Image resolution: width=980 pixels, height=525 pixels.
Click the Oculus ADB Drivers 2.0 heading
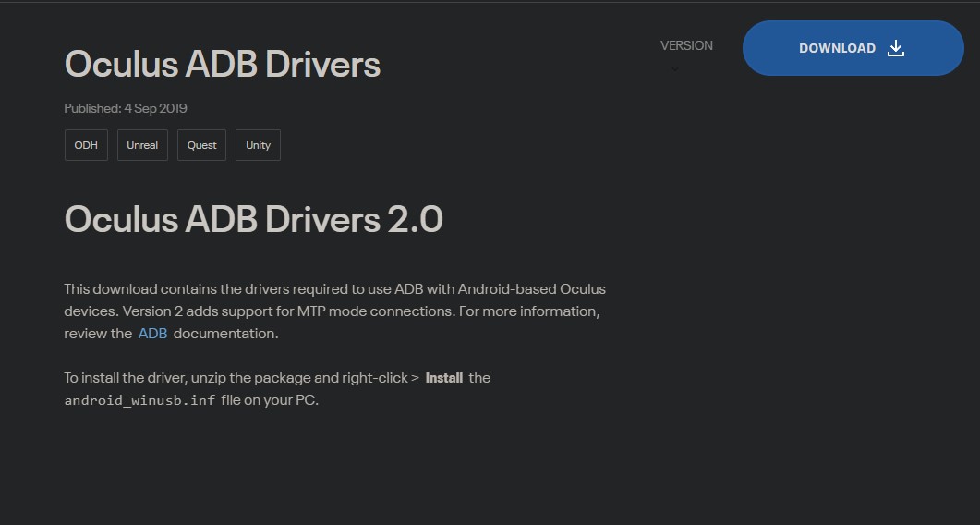(x=253, y=220)
